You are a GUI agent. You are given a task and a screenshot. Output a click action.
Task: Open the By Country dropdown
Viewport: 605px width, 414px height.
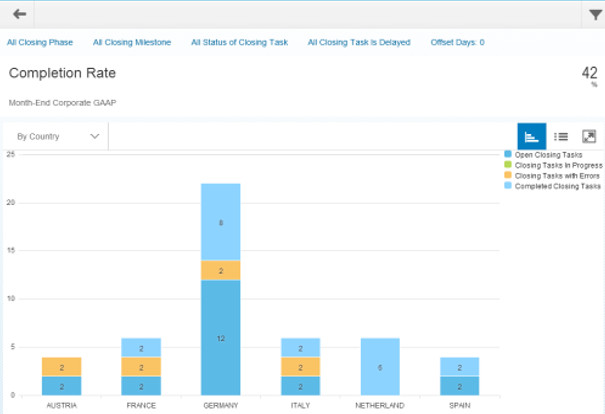click(x=58, y=136)
